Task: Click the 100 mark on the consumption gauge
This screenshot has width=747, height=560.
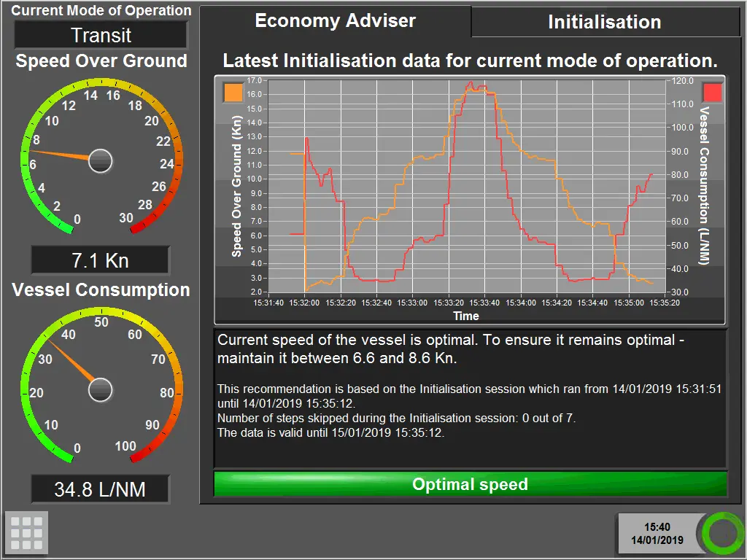Action: (125, 446)
